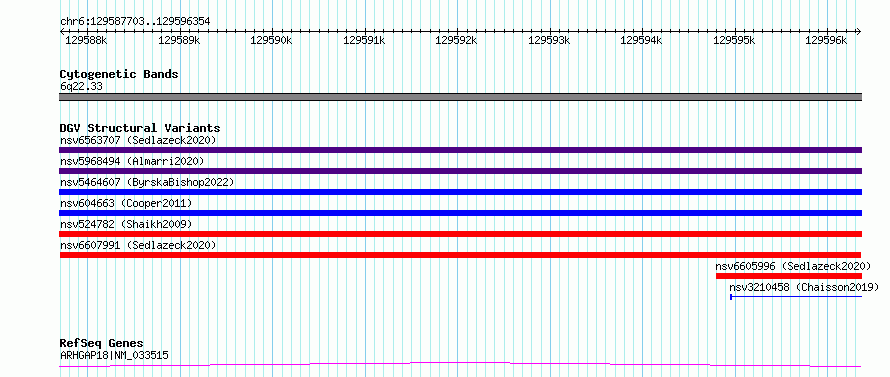
Task: Click the Cytogenetic Bands track heading
Action: click(119, 74)
